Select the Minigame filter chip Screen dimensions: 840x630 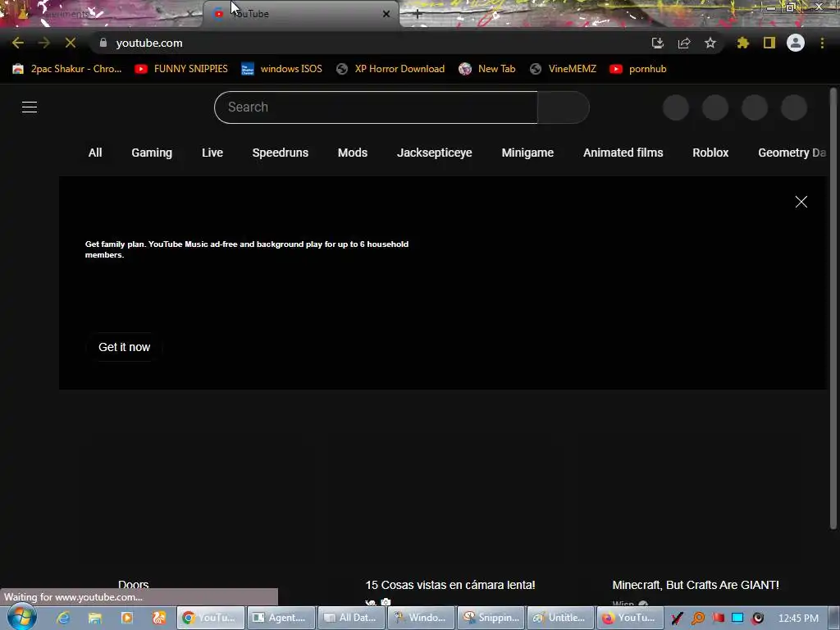click(527, 153)
